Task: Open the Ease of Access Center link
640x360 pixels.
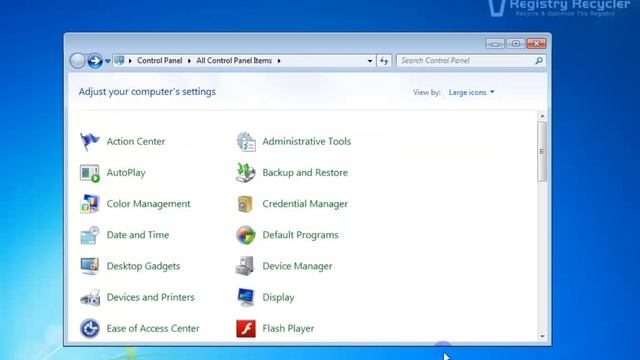Action: tap(153, 329)
